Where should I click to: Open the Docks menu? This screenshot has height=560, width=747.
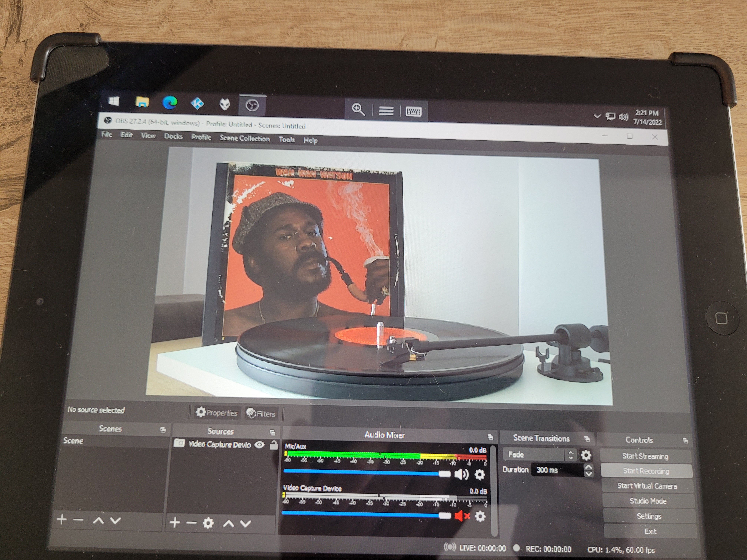click(173, 136)
